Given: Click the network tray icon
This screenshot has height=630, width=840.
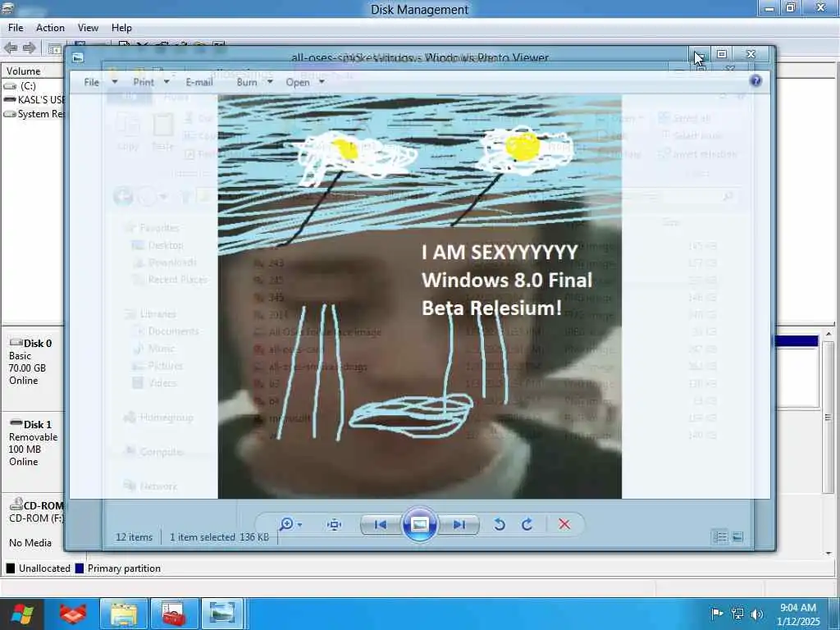Looking at the screenshot, I should click(737, 614).
